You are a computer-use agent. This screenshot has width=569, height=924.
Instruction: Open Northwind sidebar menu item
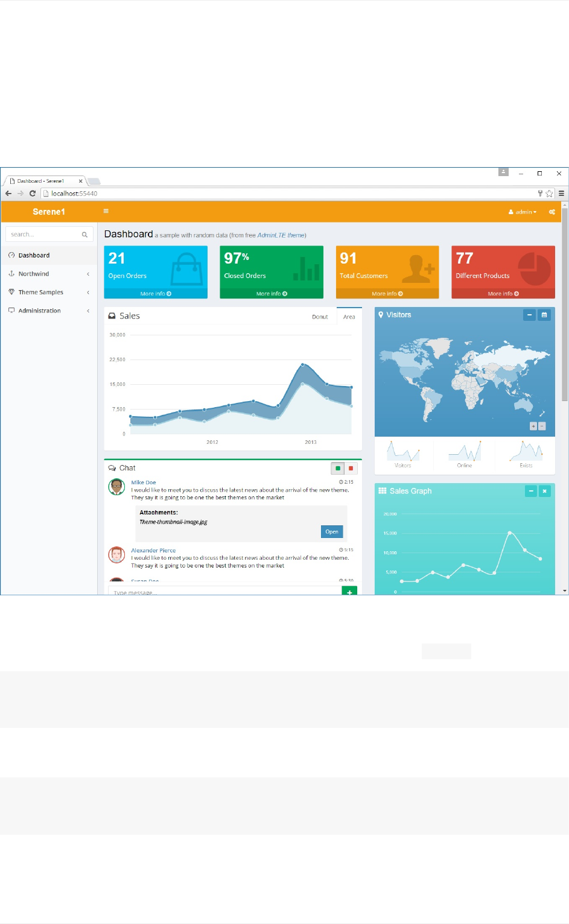point(49,274)
